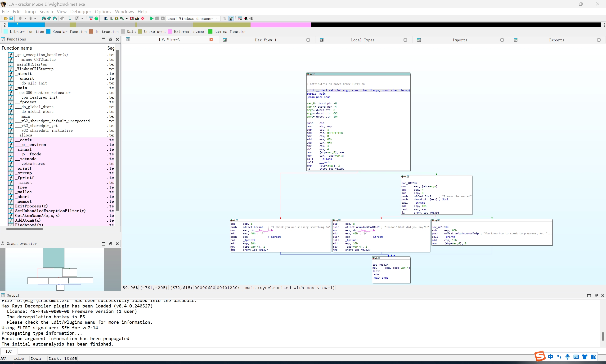This screenshot has height=364, width=606.
Task: Click the teal curved down arrow icon
Action: 70,18
